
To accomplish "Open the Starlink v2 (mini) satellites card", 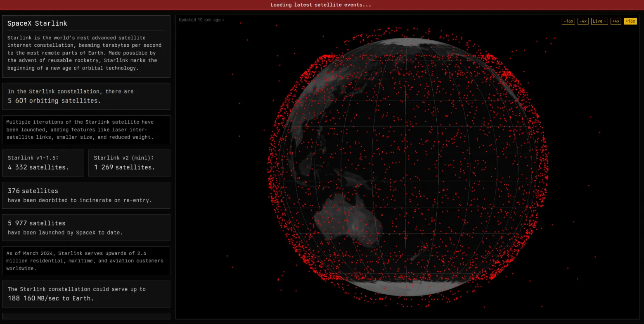I will (129, 163).
